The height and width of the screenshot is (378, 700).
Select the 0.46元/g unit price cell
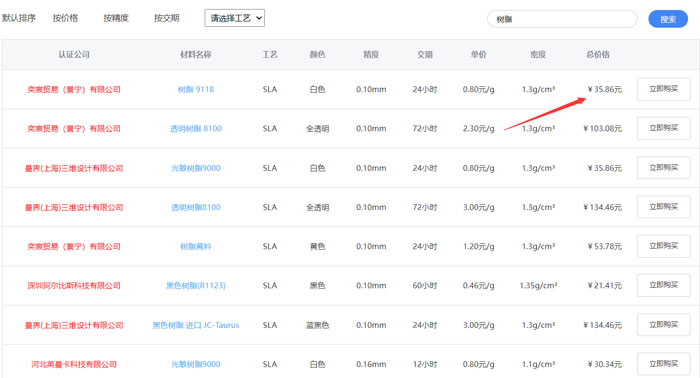[x=479, y=286]
